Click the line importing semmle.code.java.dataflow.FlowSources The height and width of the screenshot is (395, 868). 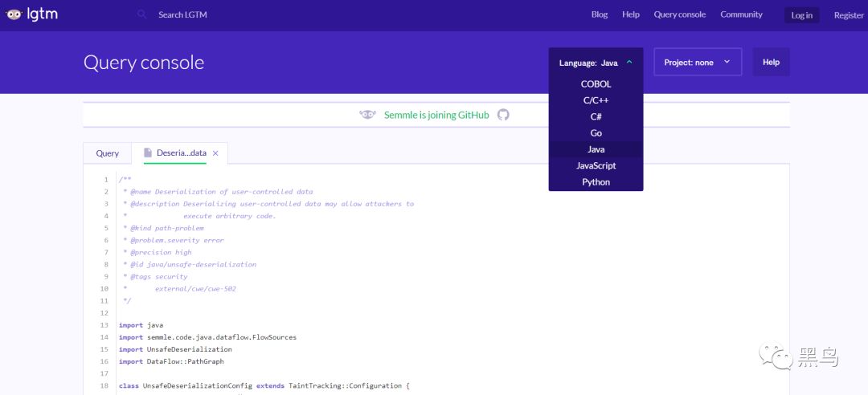coord(207,337)
